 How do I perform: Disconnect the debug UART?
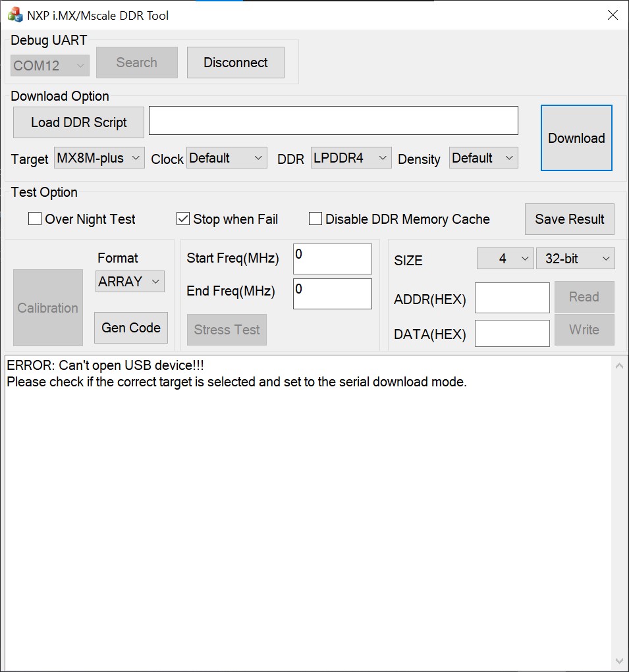click(235, 62)
